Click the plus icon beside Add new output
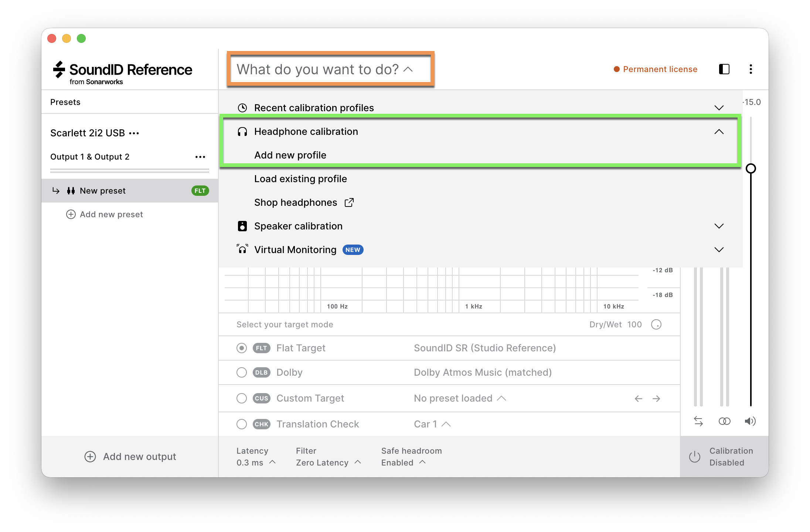810x532 pixels. coord(90,457)
